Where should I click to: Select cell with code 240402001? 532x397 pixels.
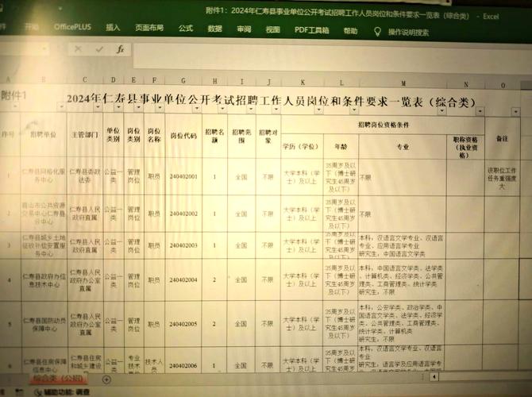point(183,176)
